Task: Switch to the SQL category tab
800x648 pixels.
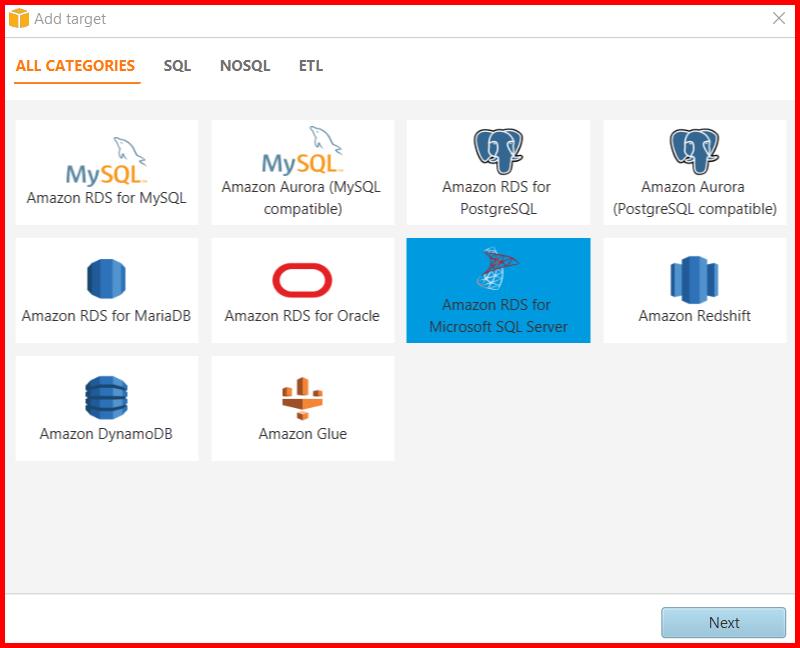Action: 177,65
